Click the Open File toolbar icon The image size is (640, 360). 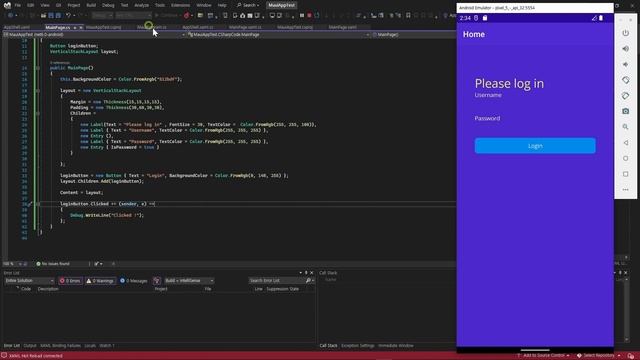(x=43, y=16)
